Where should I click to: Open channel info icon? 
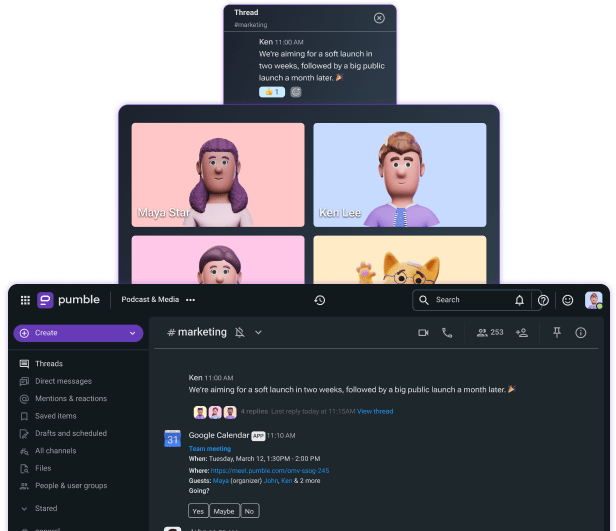(581, 333)
